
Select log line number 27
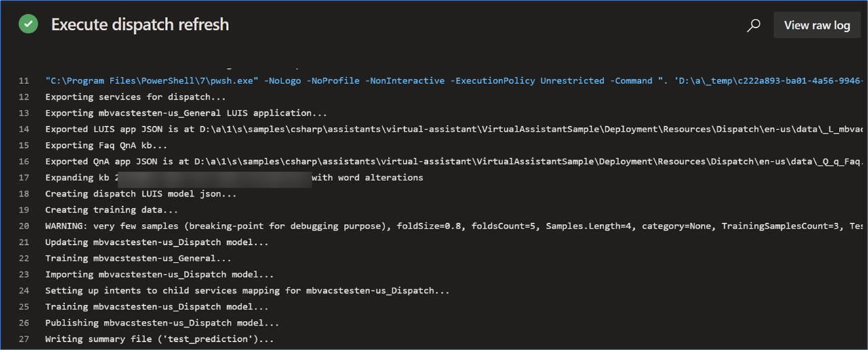tap(24, 339)
